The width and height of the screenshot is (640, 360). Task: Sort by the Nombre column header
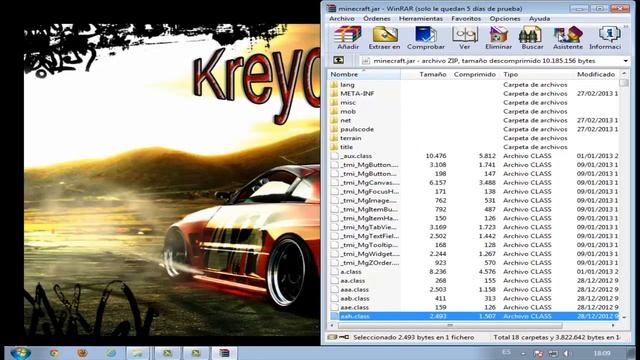point(364,74)
